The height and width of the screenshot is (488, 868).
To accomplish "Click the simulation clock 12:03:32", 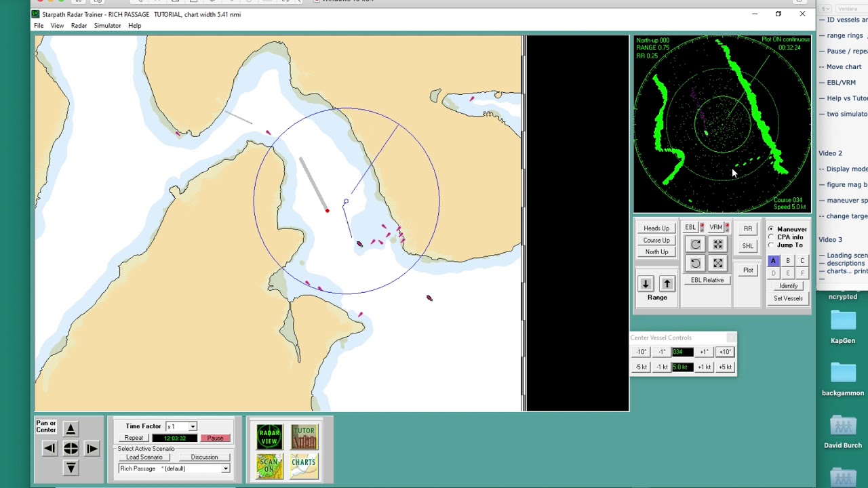I will pos(175,439).
